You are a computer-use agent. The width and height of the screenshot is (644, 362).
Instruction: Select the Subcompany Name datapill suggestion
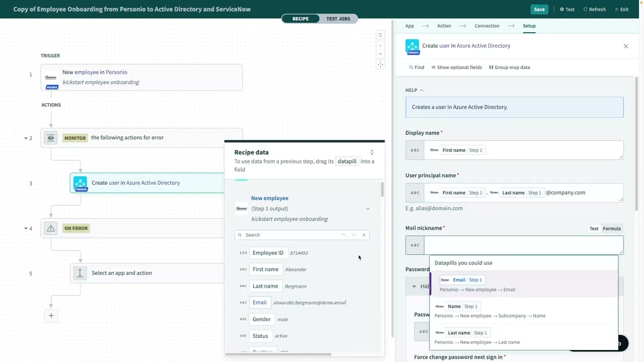pos(523,311)
